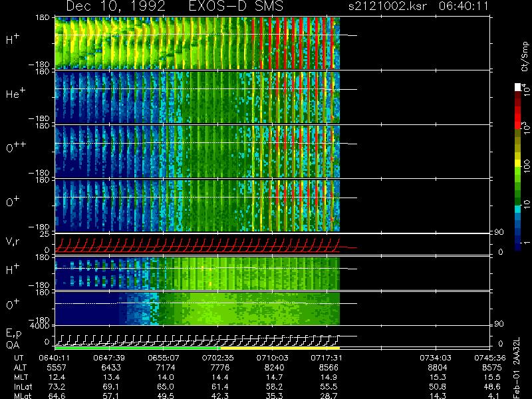The height and width of the screenshot is (399, 532).
Task: Click the UT value '0647:39'
Action: (x=109, y=358)
